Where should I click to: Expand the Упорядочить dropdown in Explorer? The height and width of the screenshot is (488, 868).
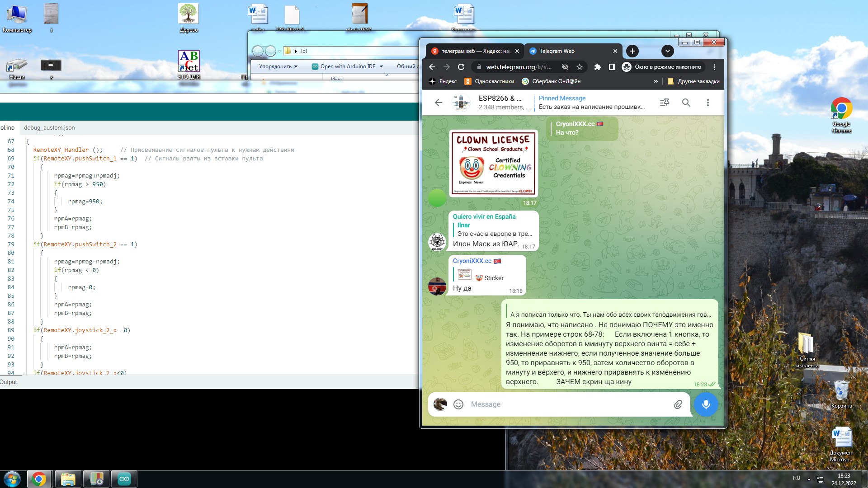[278, 66]
